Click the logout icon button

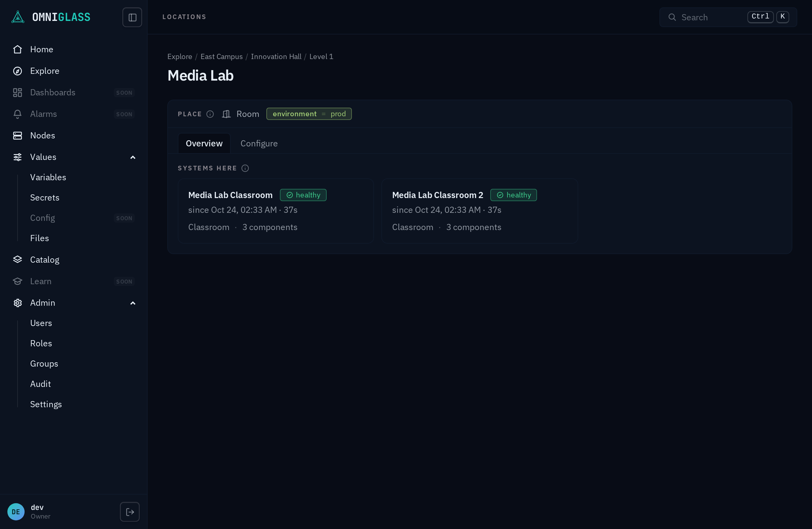pos(130,511)
